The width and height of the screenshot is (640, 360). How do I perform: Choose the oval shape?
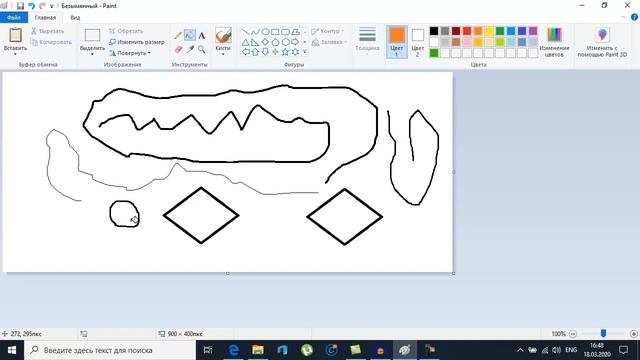pos(265,32)
